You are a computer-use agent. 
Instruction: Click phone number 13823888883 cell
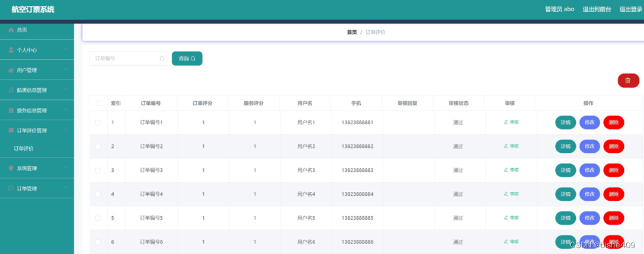point(357,170)
